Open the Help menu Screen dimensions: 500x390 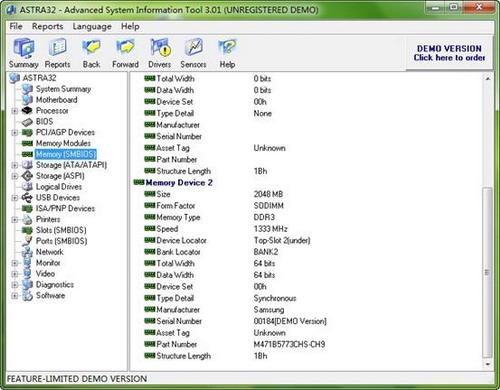[130, 26]
